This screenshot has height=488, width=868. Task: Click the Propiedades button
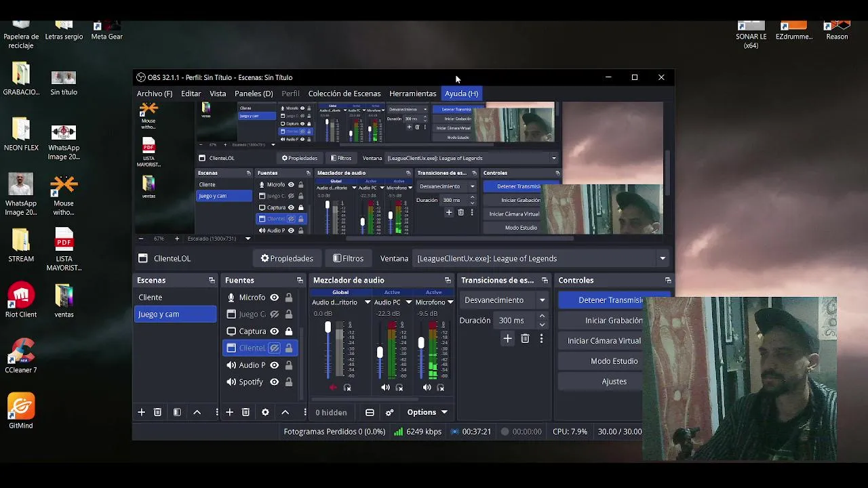pyautogui.click(x=287, y=258)
